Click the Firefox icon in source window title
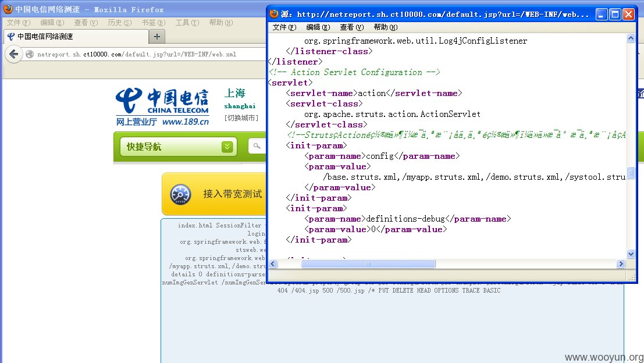 pyautogui.click(x=274, y=14)
